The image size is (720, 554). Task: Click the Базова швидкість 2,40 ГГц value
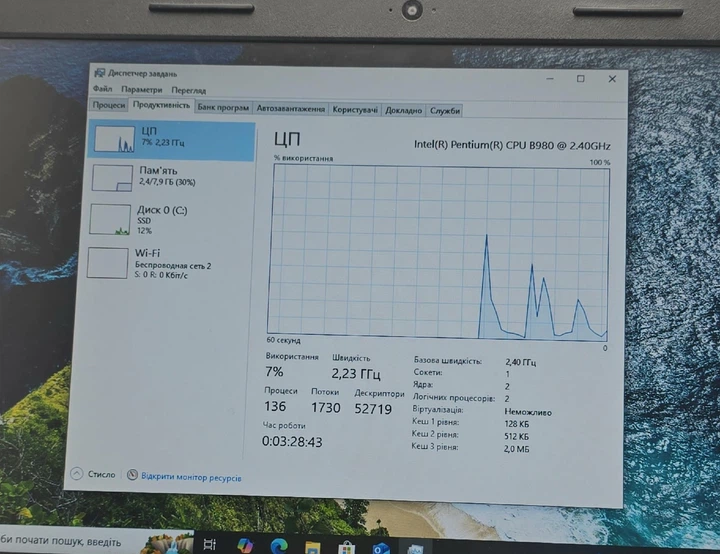click(520, 362)
